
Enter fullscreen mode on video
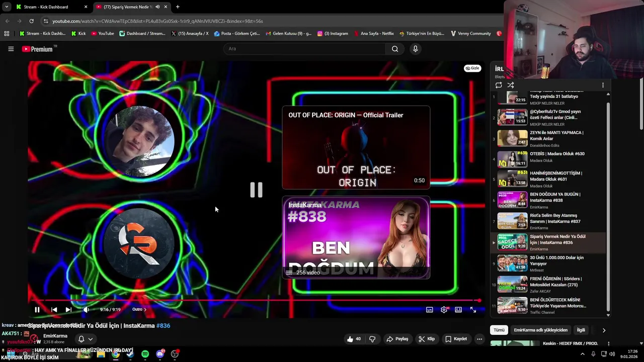(473, 310)
